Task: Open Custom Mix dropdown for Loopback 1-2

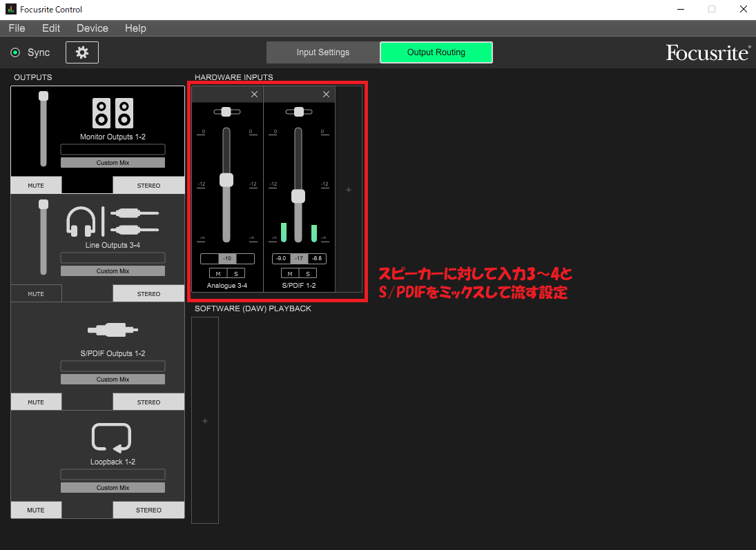Action: 113,487
